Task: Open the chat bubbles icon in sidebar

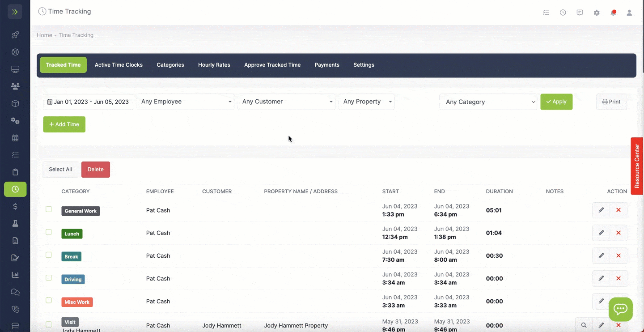Action: tap(15, 292)
